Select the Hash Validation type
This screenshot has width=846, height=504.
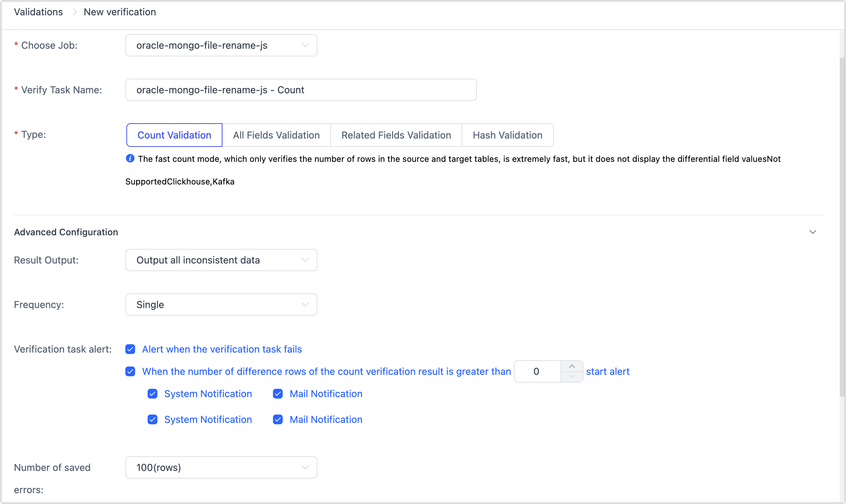(x=507, y=135)
